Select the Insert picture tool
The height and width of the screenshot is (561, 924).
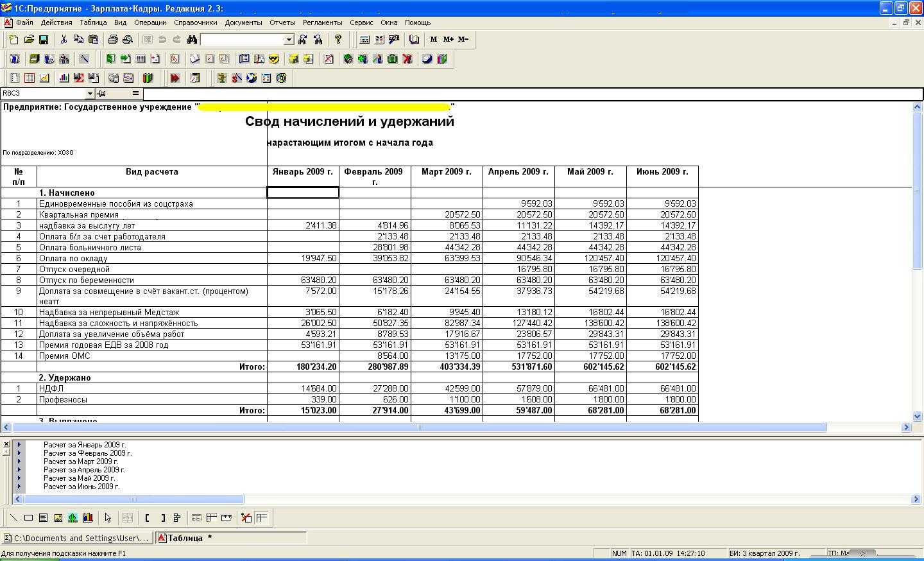click(x=58, y=518)
